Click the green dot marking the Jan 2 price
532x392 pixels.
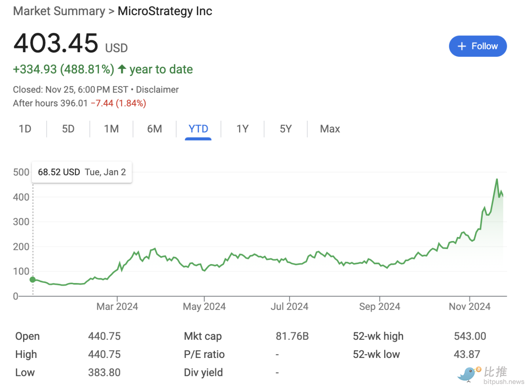[32, 279]
